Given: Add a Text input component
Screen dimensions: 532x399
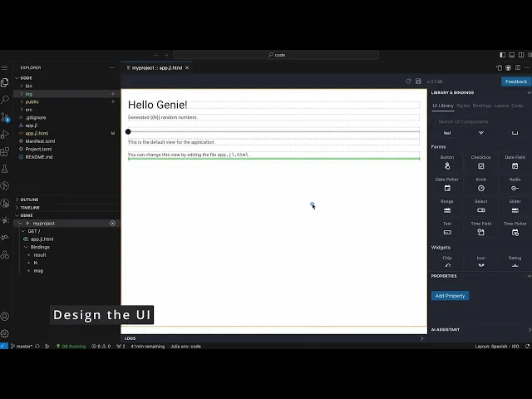Looking at the screenshot, I should pyautogui.click(x=447, y=229).
